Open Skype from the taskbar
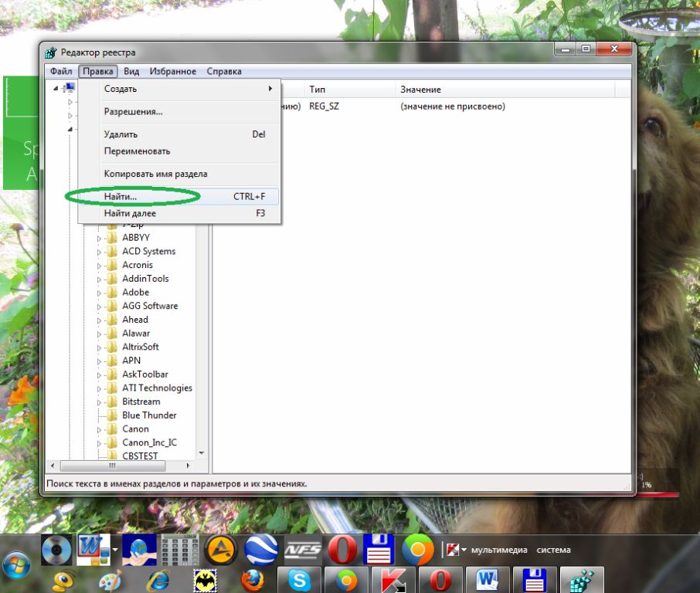The width and height of the screenshot is (700, 593). (299, 581)
